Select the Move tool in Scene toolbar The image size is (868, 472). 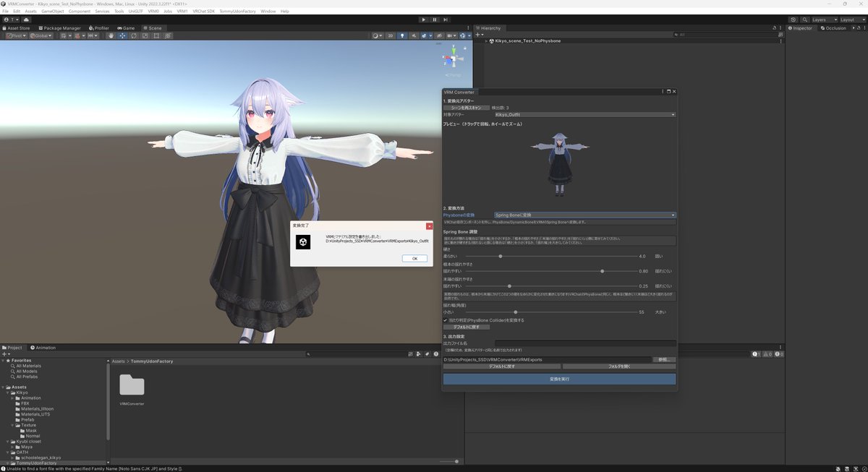click(x=122, y=35)
